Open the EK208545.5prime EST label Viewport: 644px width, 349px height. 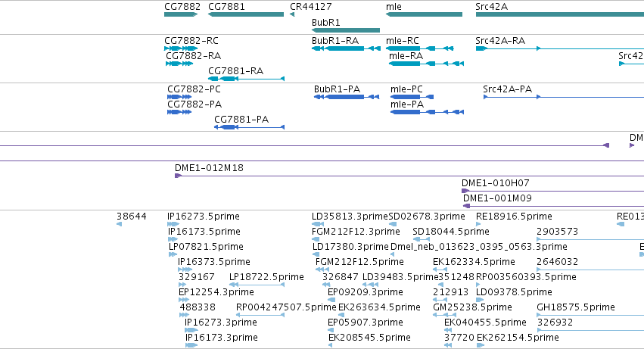369,338
